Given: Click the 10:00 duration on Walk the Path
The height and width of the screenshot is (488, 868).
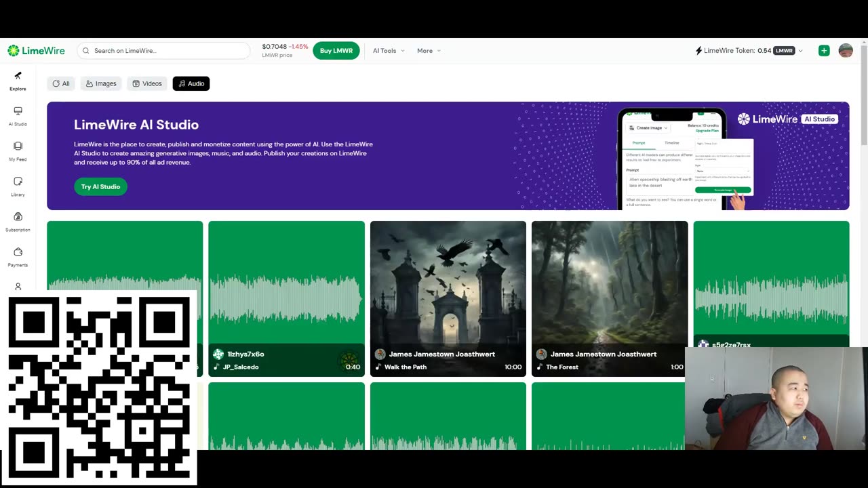Looking at the screenshot, I should click(513, 367).
